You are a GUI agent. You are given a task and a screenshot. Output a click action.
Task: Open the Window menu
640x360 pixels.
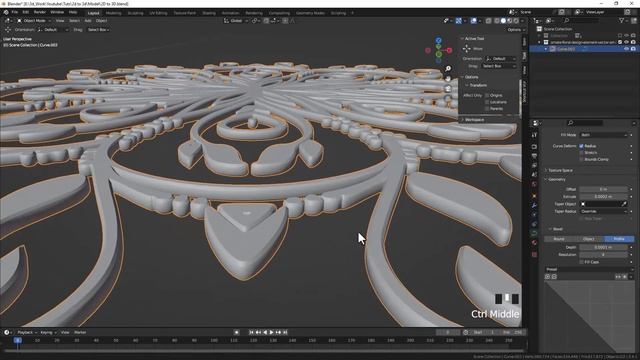pyautogui.click(x=57, y=12)
